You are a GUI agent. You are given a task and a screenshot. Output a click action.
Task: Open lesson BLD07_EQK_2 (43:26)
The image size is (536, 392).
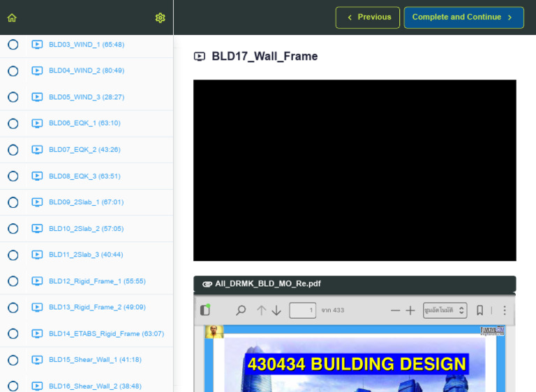tap(84, 150)
